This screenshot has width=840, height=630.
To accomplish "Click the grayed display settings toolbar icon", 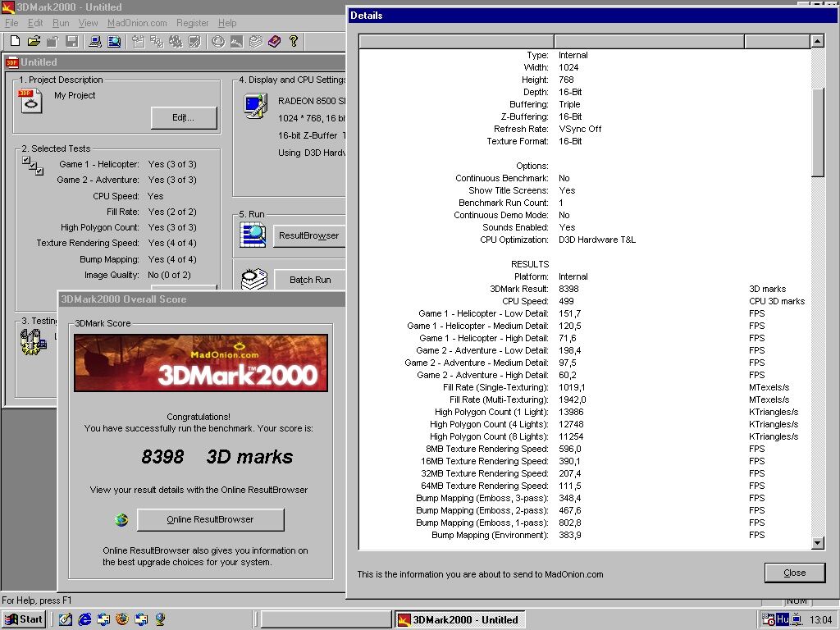I will [194, 41].
